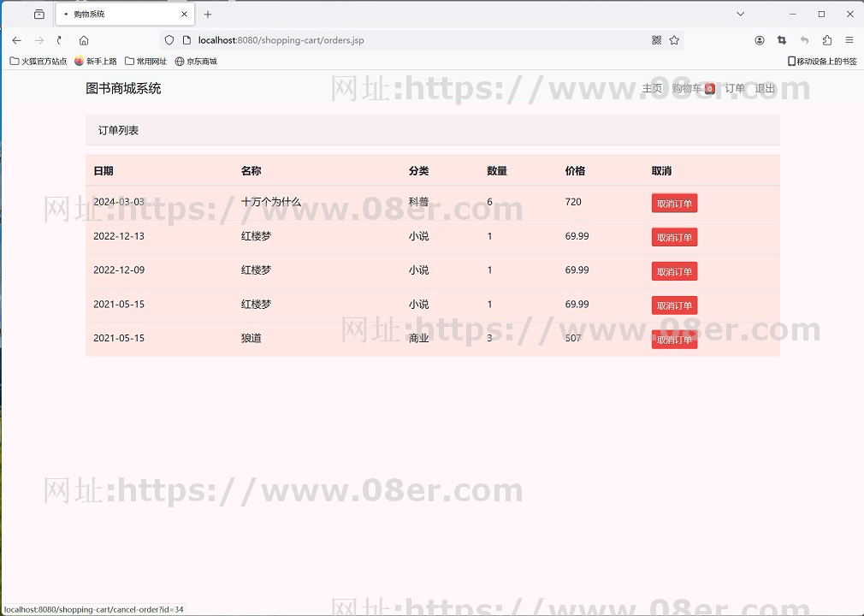Click 退出 to log out
Viewport: 864px width, 616px height.
coord(765,88)
